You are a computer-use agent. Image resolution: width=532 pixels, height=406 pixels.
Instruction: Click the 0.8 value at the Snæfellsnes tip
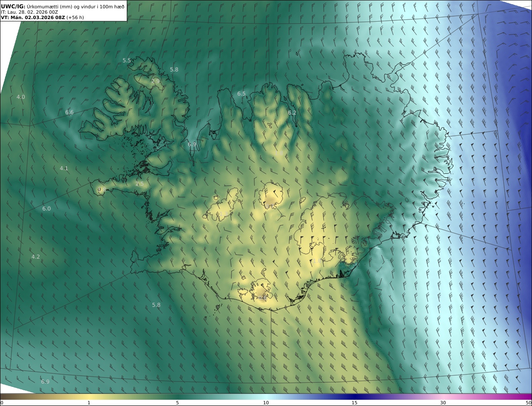click(101, 190)
